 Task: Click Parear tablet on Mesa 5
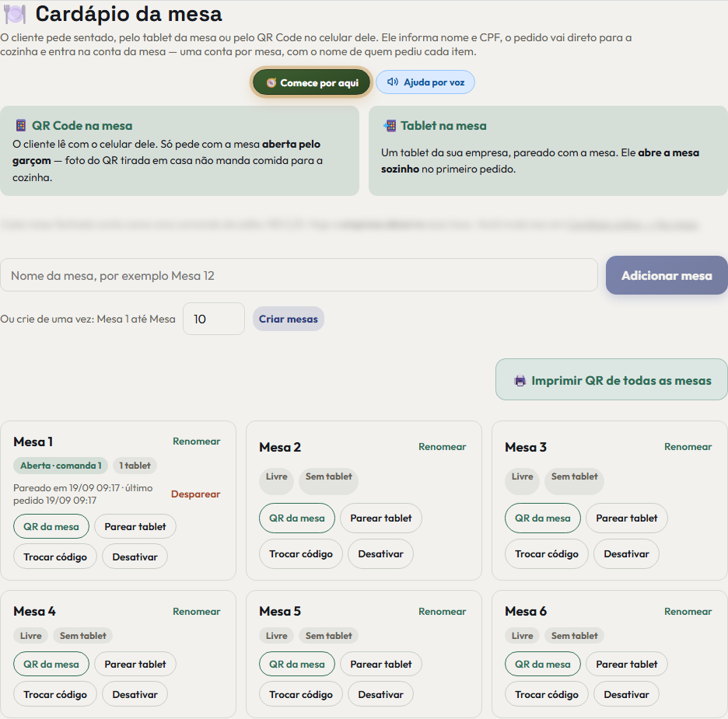coord(380,665)
